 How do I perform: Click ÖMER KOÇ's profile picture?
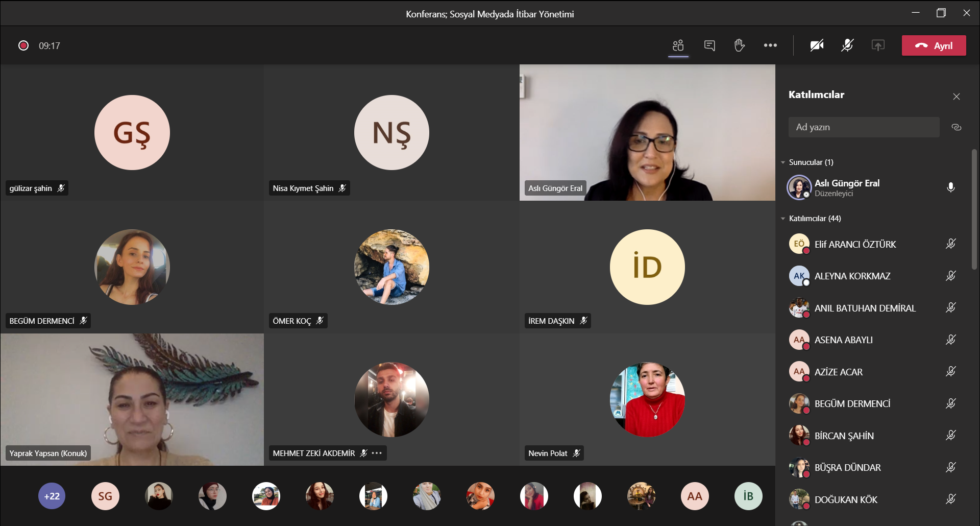391,267
